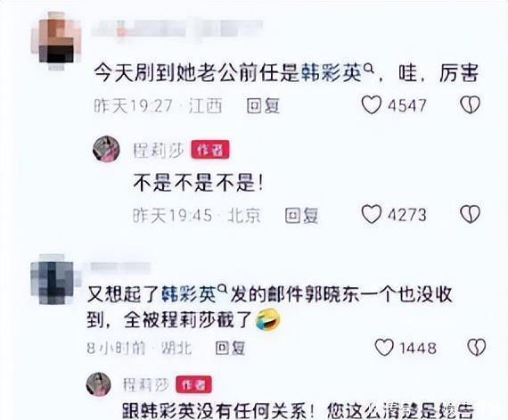Open second commenter's pixelated avatar
508x420 pixels.
pos(53,279)
